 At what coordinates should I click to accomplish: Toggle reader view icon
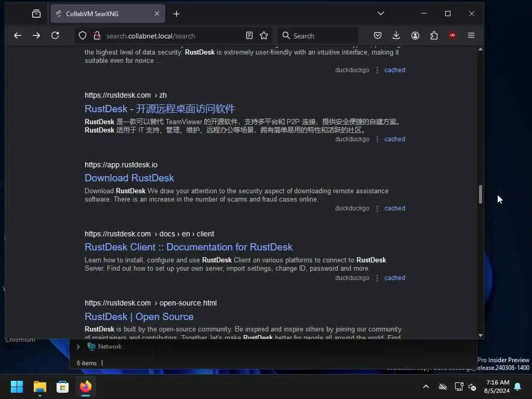(249, 36)
